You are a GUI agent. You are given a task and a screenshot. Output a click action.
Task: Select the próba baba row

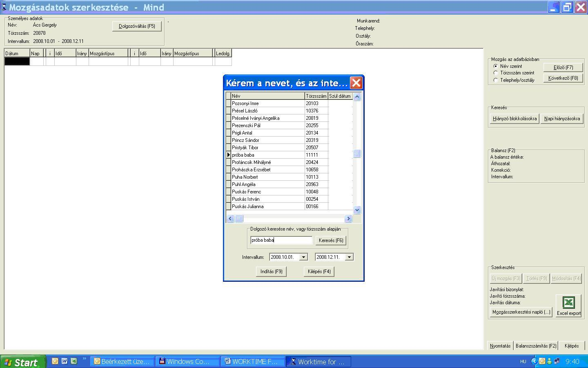290,155
